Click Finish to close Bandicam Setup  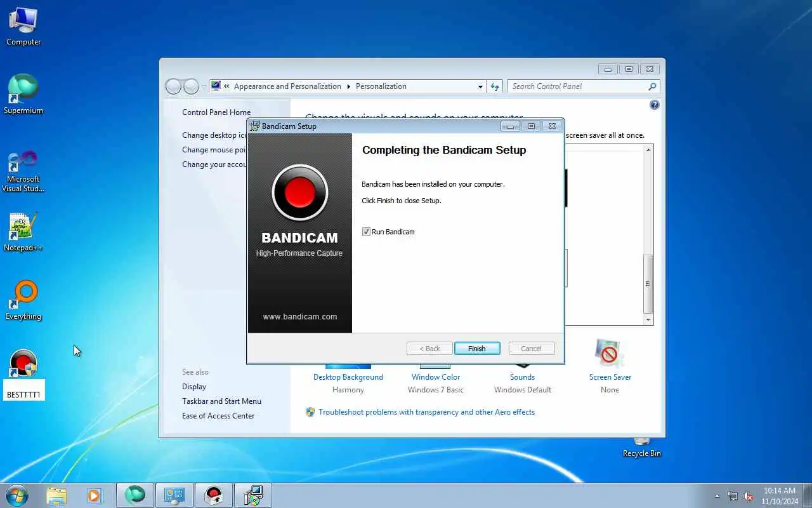click(x=477, y=349)
